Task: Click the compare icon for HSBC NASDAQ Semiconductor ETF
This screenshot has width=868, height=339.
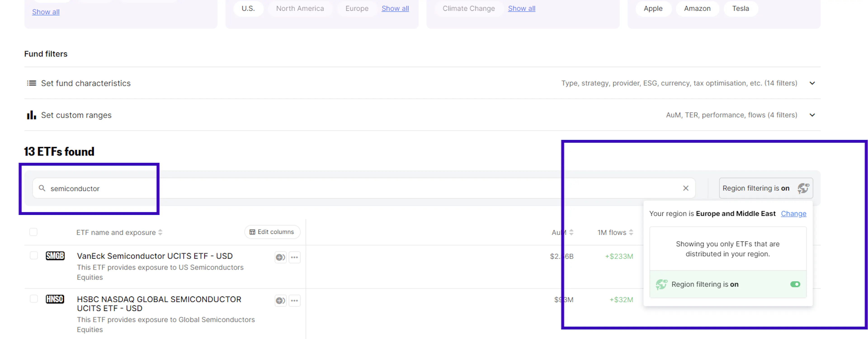Action: point(280,301)
